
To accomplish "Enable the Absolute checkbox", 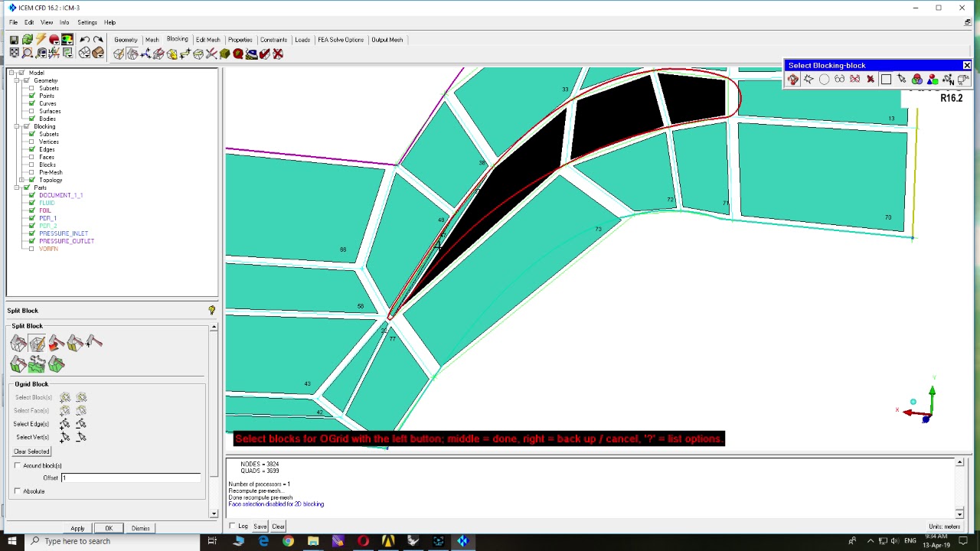I will [18, 491].
